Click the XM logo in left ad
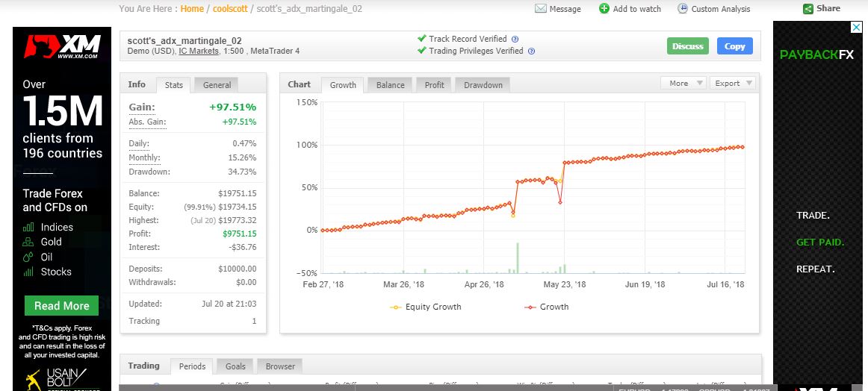Viewport: 868px width, 391px height. click(x=62, y=46)
